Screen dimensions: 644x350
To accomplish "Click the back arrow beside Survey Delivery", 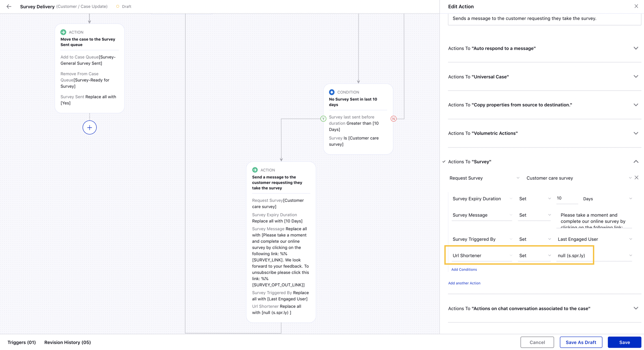I will [9, 6].
